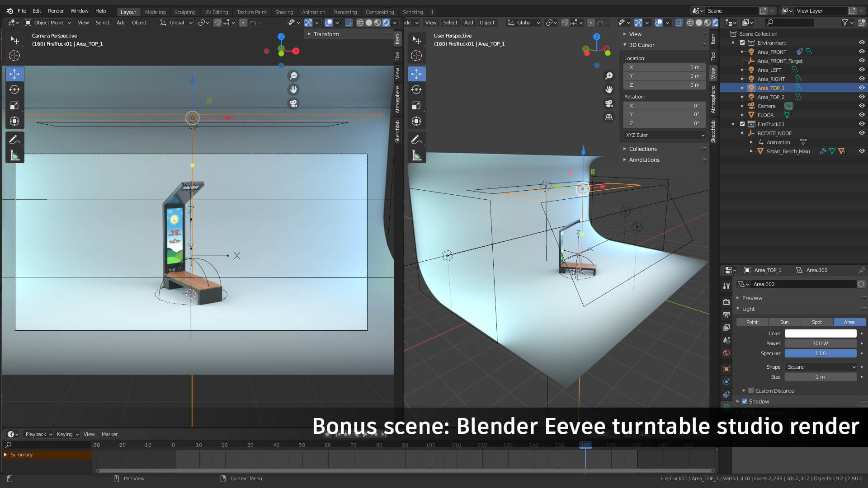868x488 pixels.
Task: Switch to the Shading workspace tab
Action: coord(284,12)
